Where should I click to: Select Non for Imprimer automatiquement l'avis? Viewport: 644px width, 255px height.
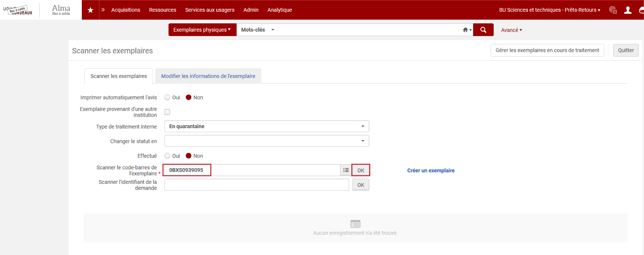coord(188,97)
